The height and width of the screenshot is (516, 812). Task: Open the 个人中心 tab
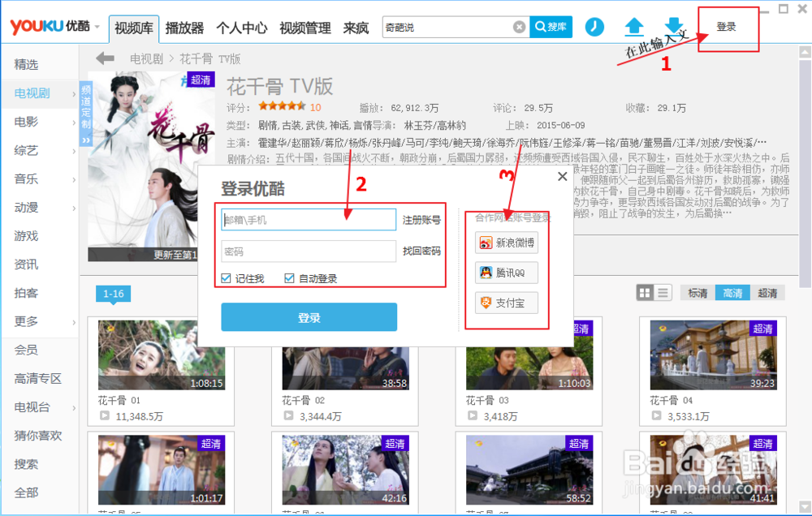(x=241, y=28)
